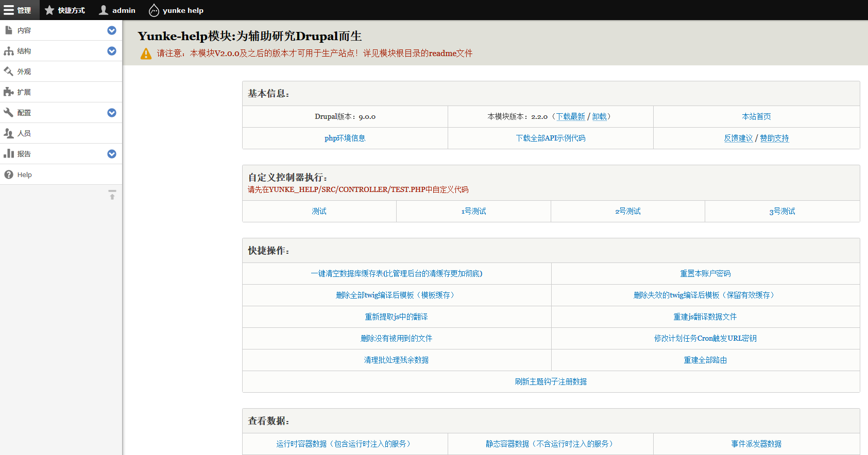Viewport: 868px width, 455px height.
Task: Open 静态容器数据 link
Action: [x=551, y=444]
